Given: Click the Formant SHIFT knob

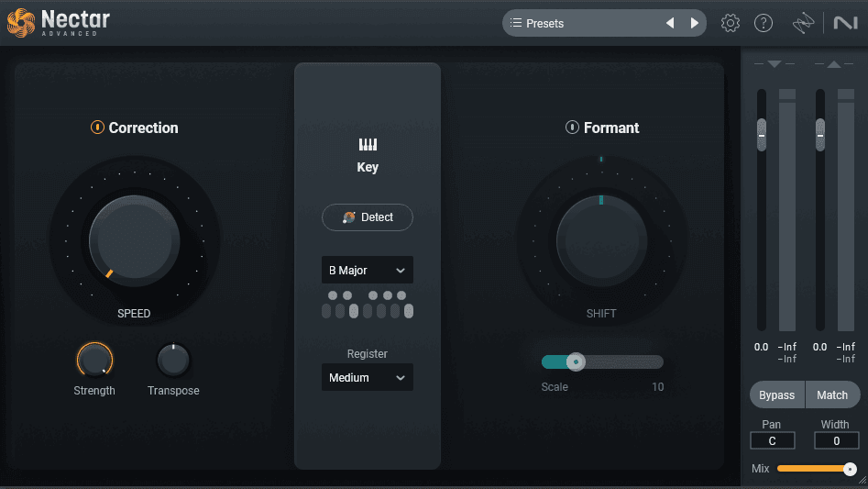Looking at the screenshot, I should [x=601, y=241].
